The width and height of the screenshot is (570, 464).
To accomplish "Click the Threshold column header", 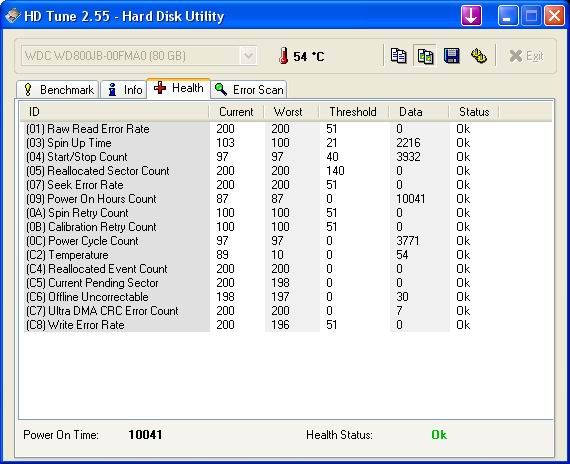I will click(x=353, y=112).
